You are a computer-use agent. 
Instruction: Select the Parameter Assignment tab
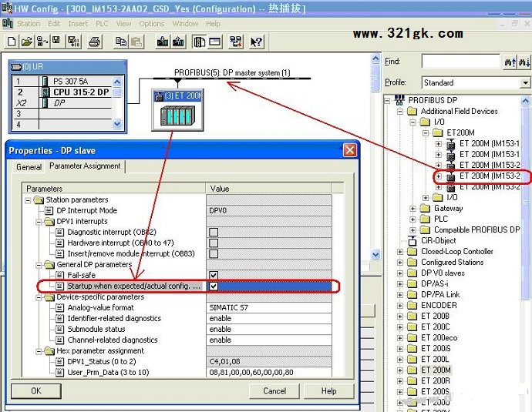[x=85, y=166]
